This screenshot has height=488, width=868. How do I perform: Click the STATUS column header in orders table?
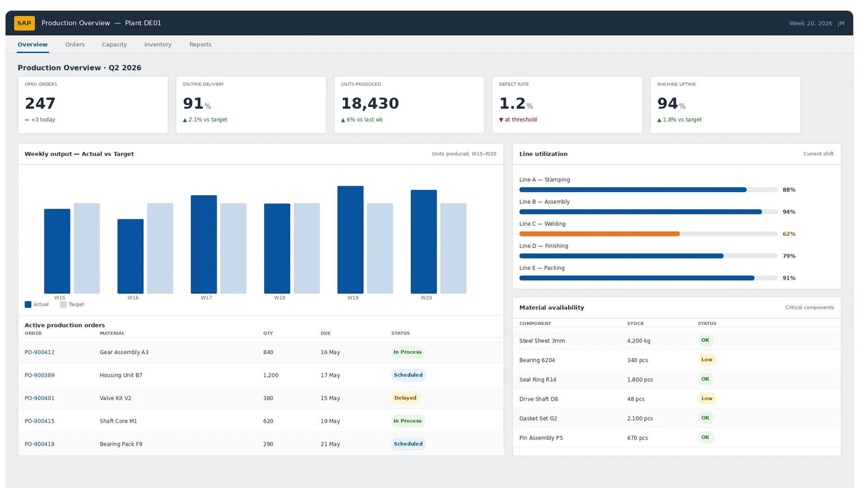click(x=401, y=333)
